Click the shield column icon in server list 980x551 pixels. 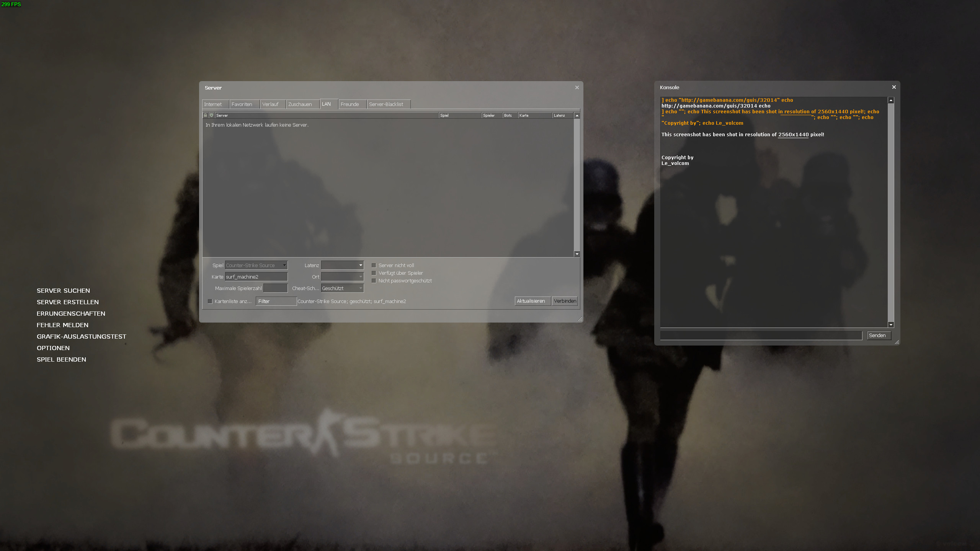click(211, 115)
